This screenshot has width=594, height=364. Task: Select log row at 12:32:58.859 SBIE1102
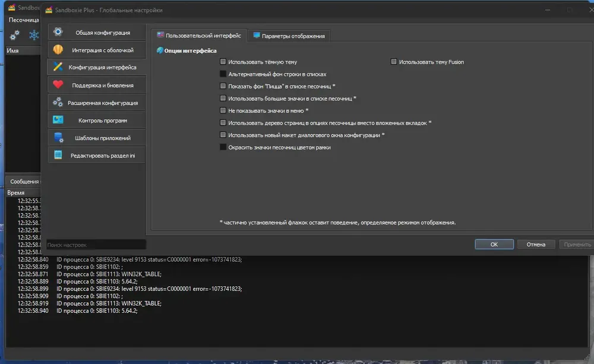tap(296, 267)
